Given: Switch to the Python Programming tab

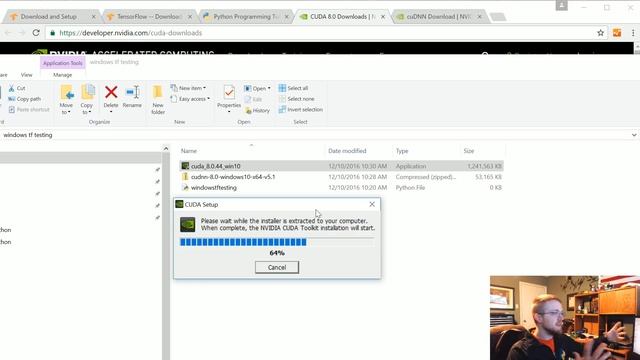Looking at the screenshot, I should [246, 17].
